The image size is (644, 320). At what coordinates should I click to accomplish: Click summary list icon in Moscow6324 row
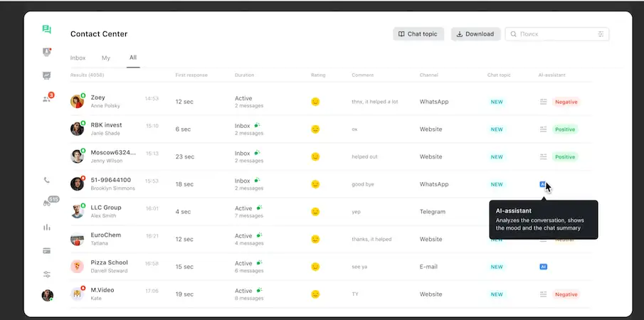544,156
